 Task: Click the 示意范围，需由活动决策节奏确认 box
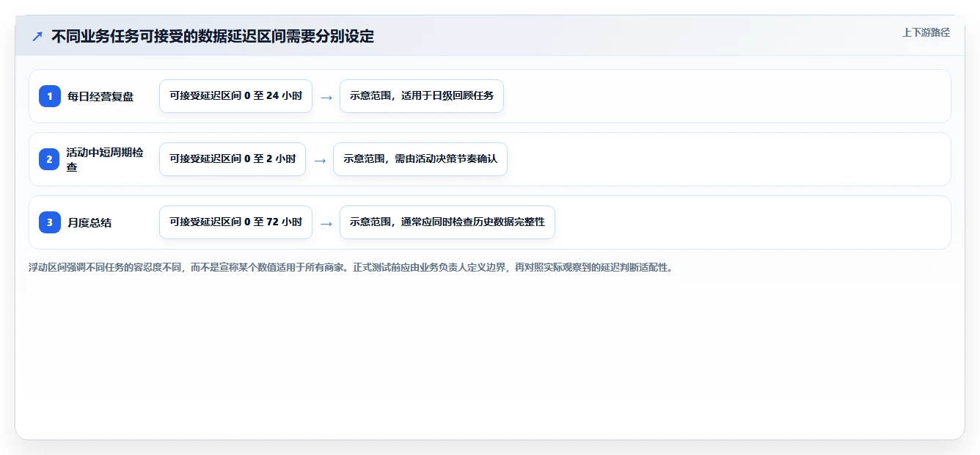[420, 159]
